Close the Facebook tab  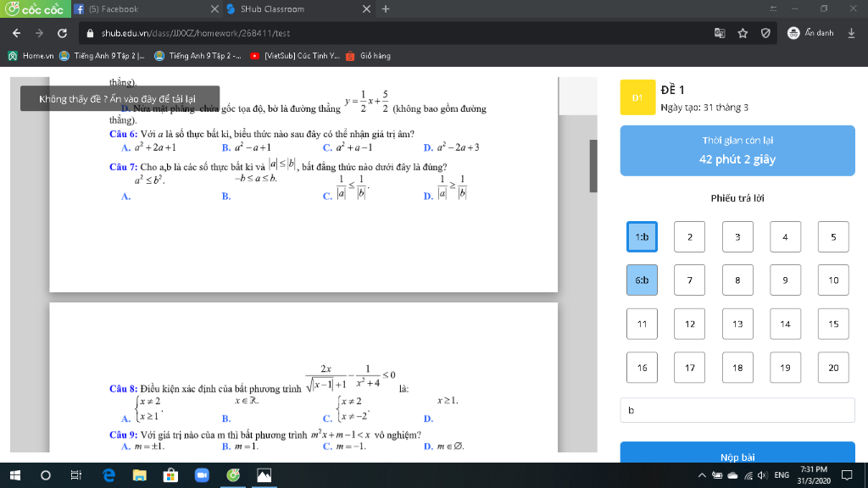pyautogui.click(x=214, y=8)
